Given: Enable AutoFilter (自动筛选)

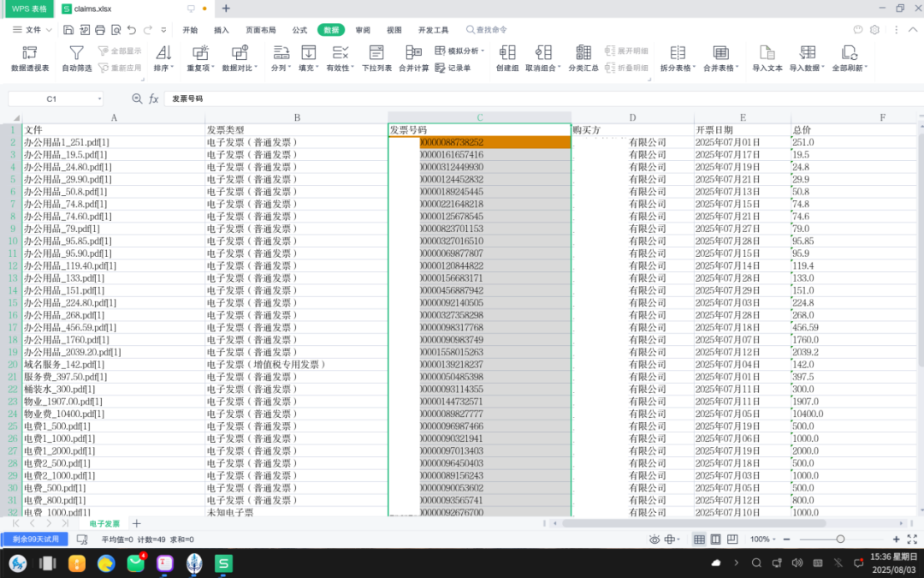Looking at the screenshot, I should [x=77, y=58].
